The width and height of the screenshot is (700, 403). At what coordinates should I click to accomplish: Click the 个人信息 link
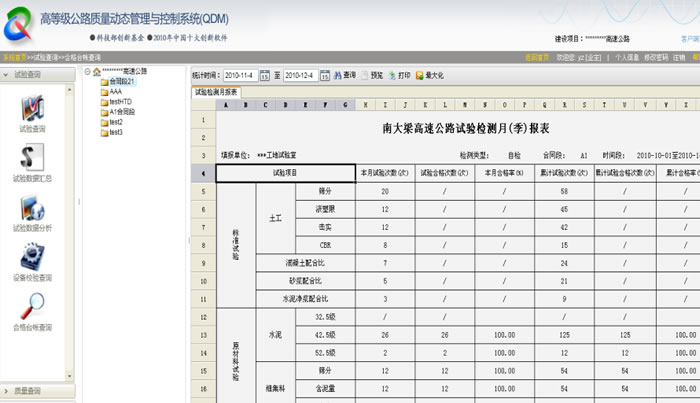[626, 58]
